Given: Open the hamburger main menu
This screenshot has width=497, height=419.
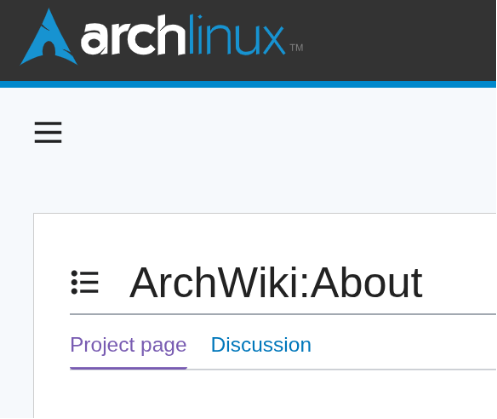Looking at the screenshot, I should [x=48, y=132].
